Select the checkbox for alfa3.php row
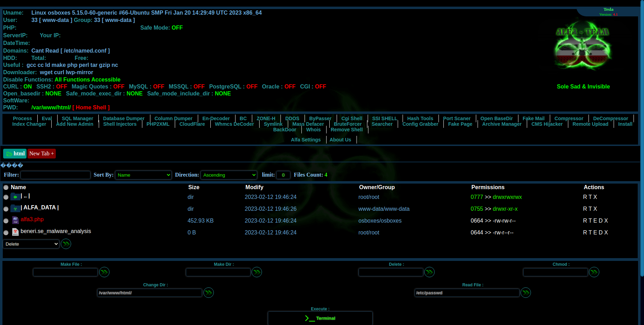 (x=6, y=221)
